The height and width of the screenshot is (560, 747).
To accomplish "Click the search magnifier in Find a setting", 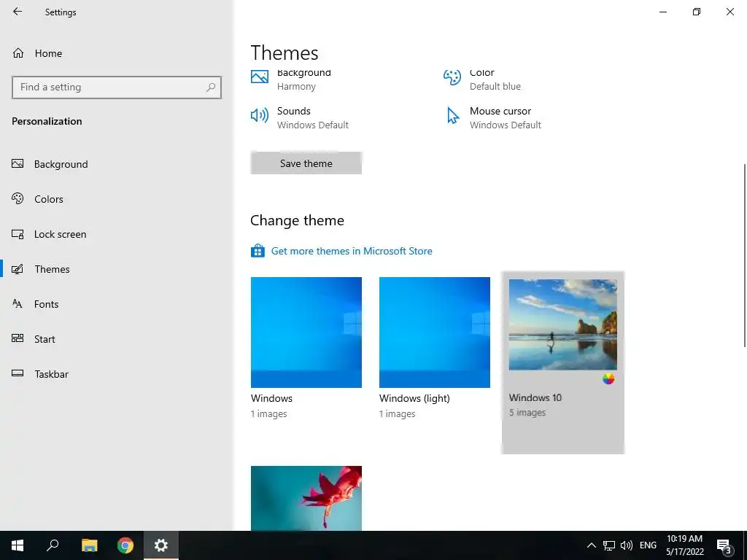I will (x=211, y=87).
